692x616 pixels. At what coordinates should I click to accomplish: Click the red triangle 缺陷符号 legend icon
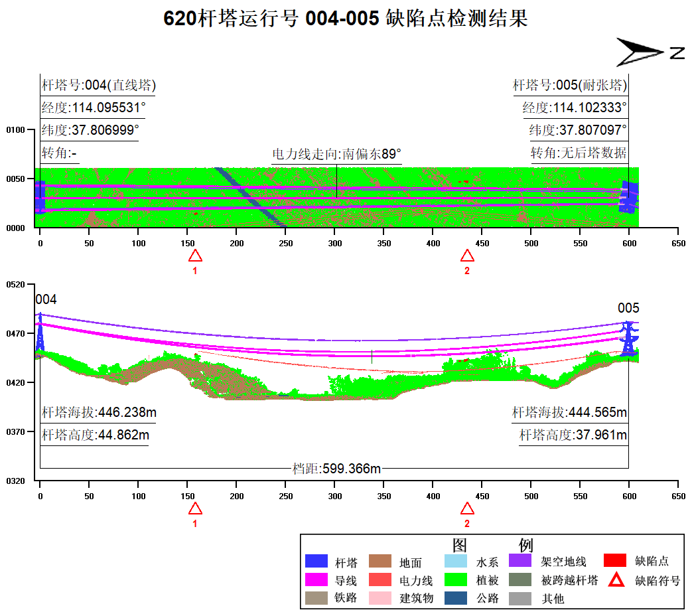(616, 579)
